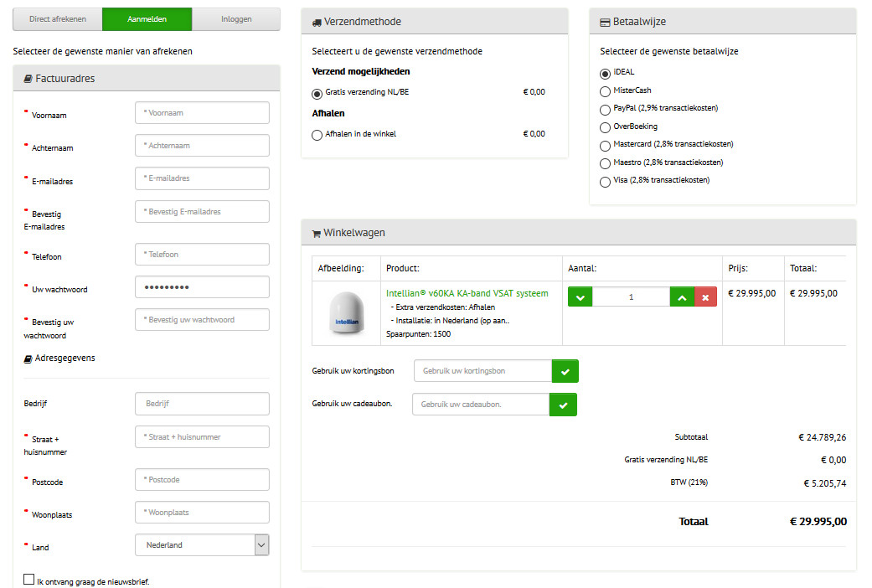Click inside the Voornaam input field
872x588 pixels.
[201, 112]
